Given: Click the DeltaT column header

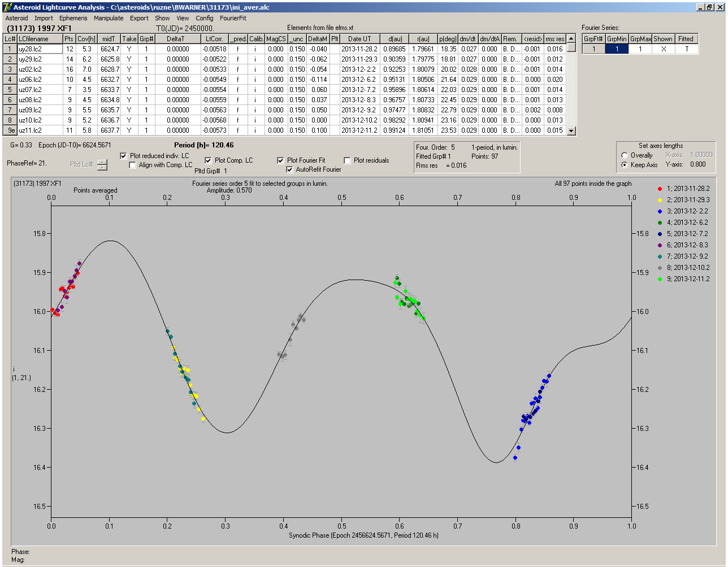Looking at the screenshot, I should click(x=178, y=39).
